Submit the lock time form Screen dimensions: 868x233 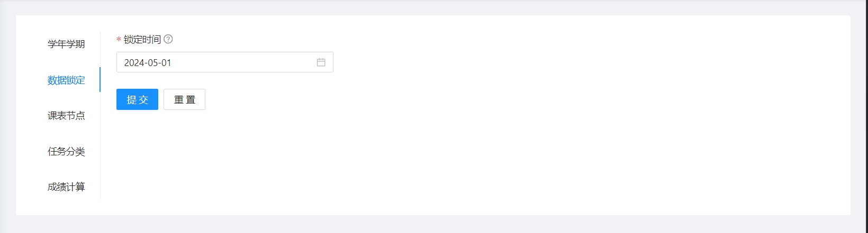[x=137, y=99]
